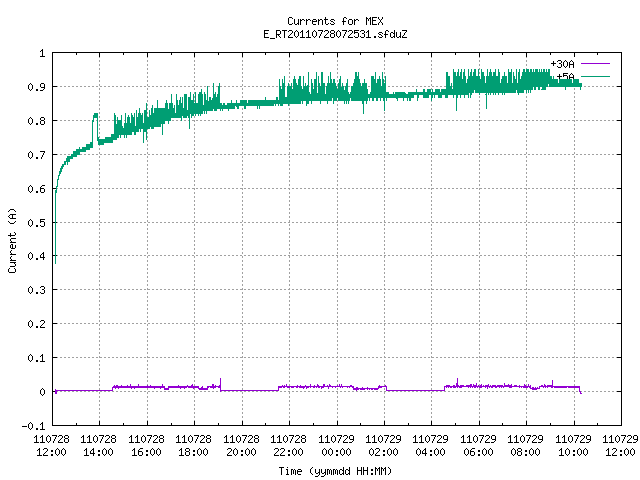640x480 pixels.
Task: Click x-axis label '110729 04:00'
Action: tap(431, 446)
